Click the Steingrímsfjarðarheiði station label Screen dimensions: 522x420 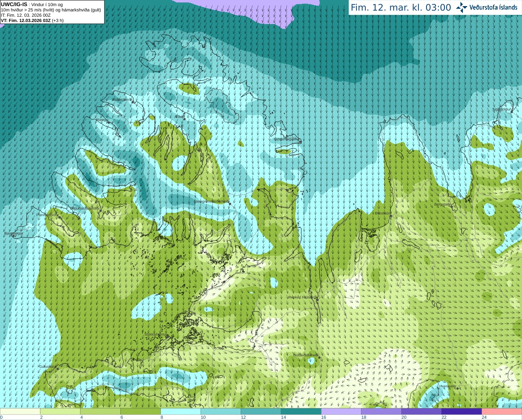(211, 201)
